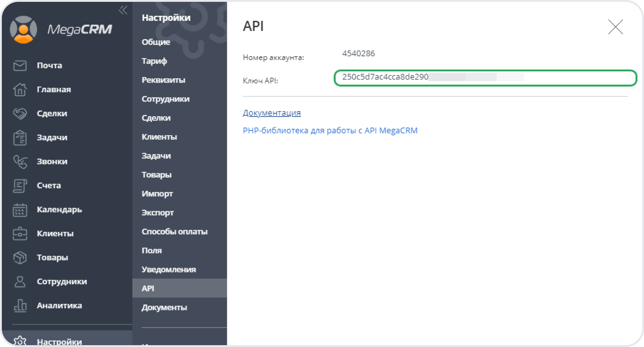Select Сотрудники in settings menu
Image resolution: width=644 pixels, height=347 pixels.
tap(165, 99)
